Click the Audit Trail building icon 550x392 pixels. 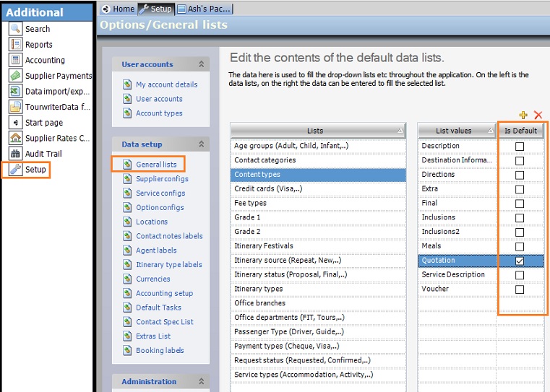[x=15, y=154]
